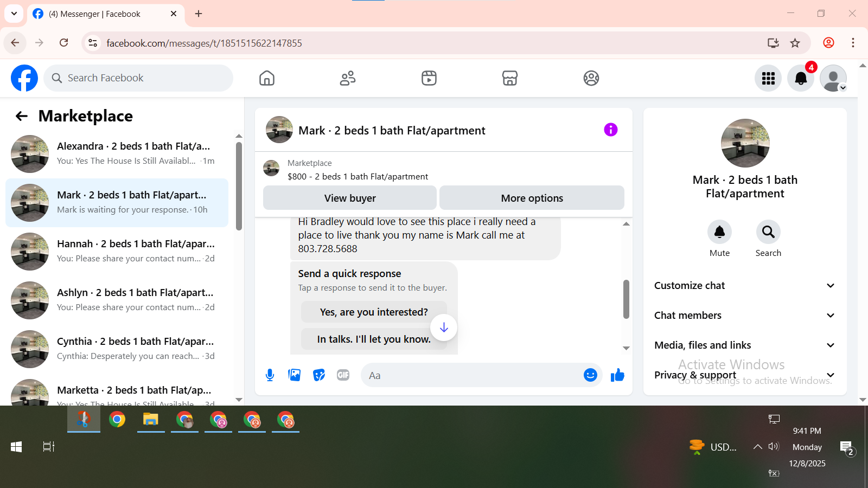The width and height of the screenshot is (868, 488).
Task: Attach a photo using the image icon
Action: tap(295, 375)
